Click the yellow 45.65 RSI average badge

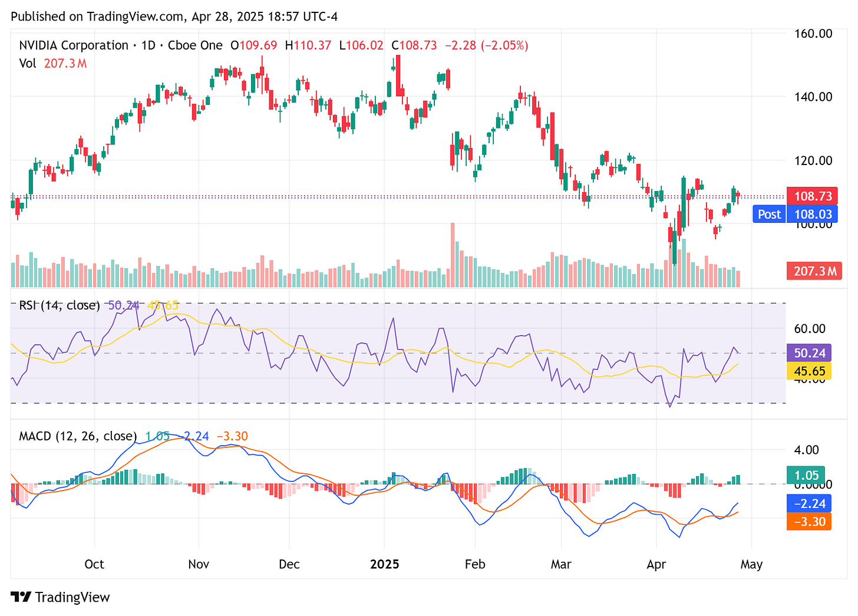coord(810,371)
